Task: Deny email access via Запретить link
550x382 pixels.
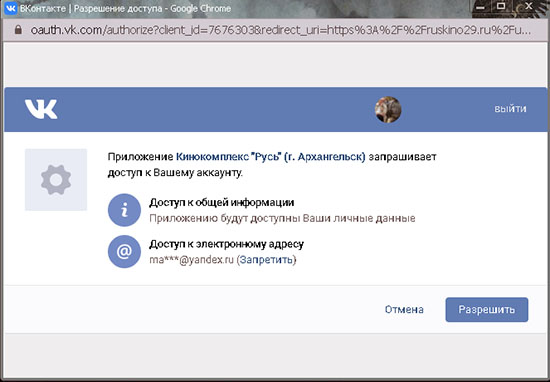Action: [266, 260]
